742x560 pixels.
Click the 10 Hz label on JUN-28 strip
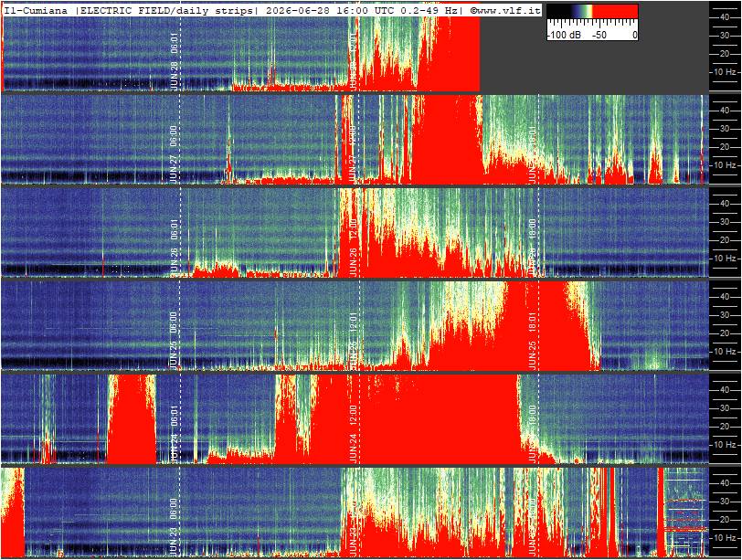[726, 72]
